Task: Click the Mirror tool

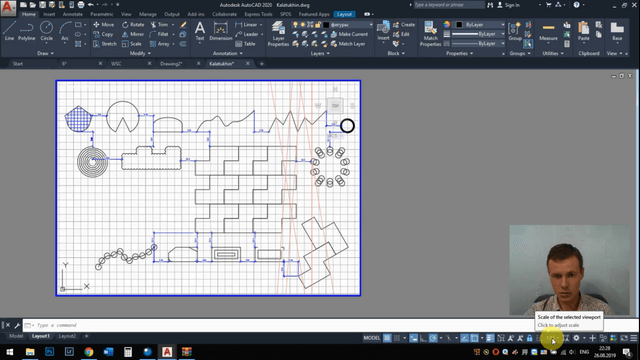Action: point(133,34)
